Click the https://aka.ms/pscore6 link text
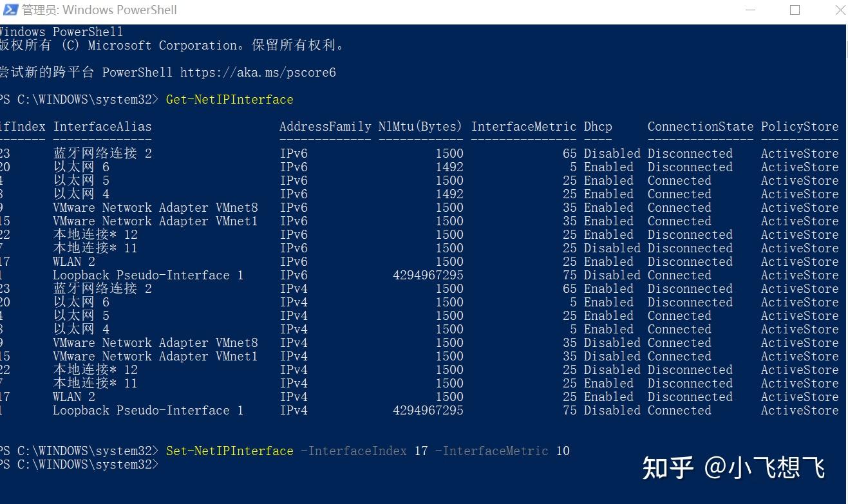Image resolution: width=848 pixels, height=504 pixels. point(258,72)
